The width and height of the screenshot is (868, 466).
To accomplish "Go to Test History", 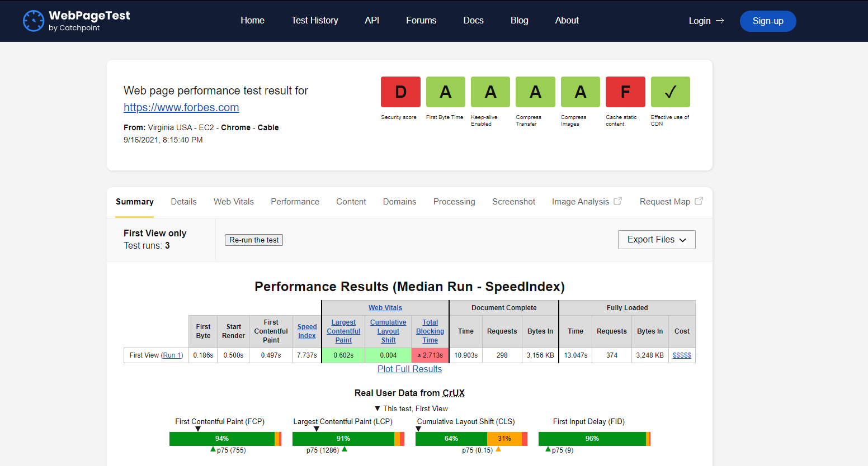I will pyautogui.click(x=315, y=20).
